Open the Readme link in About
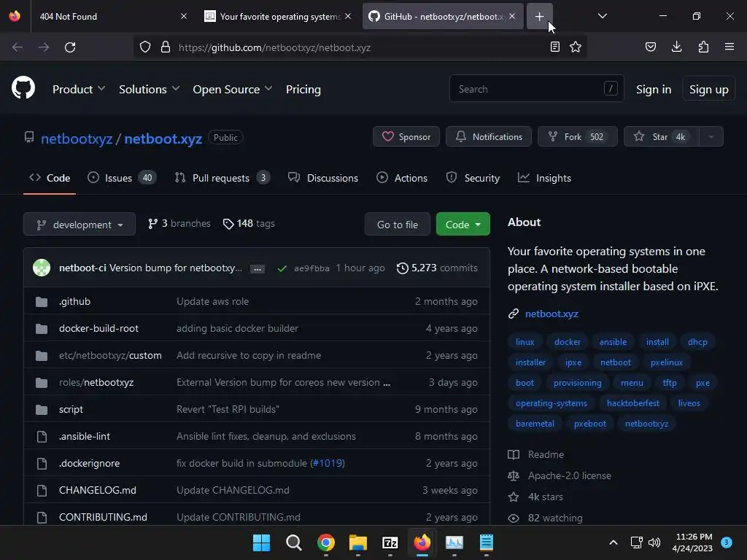Viewport: 747px width, 560px height. click(546, 455)
